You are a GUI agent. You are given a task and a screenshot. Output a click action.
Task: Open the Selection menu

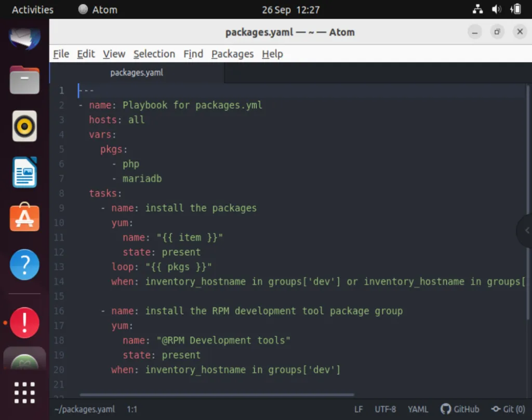point(154,54)
